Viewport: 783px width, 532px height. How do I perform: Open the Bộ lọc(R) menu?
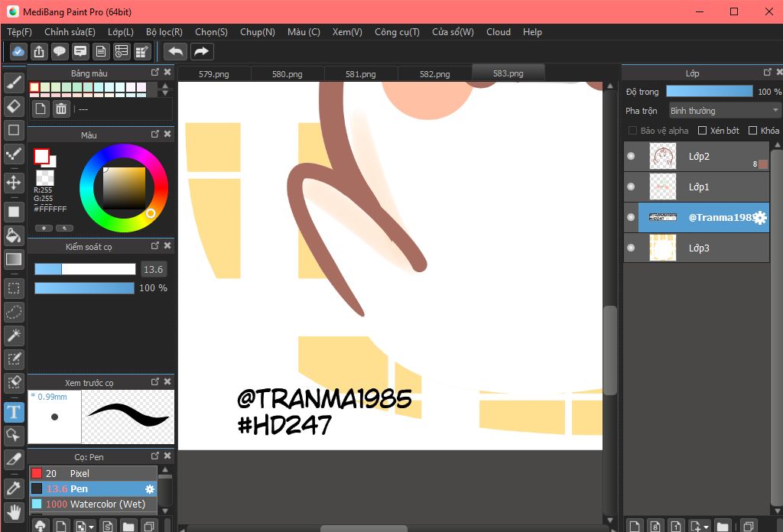point(164,32)
